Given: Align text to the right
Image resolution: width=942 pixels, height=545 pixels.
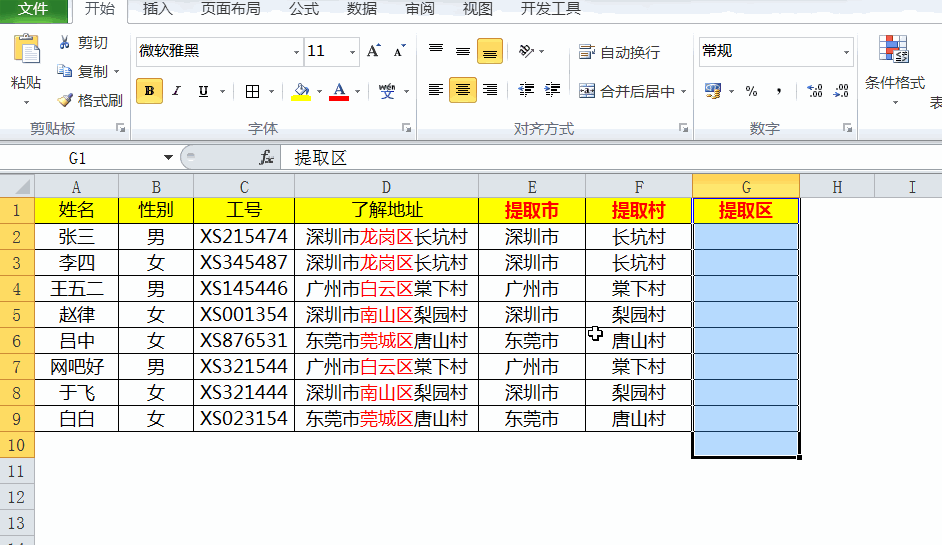Looking at the screenshot, I should tap(490, 90).
